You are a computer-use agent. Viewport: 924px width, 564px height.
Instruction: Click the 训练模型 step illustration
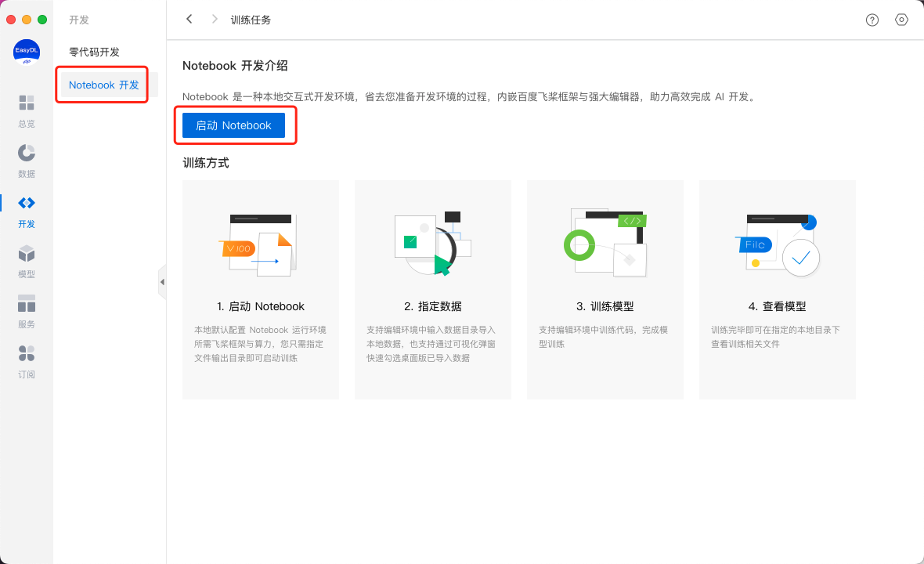pyautogui.click(x=605, y=242)
